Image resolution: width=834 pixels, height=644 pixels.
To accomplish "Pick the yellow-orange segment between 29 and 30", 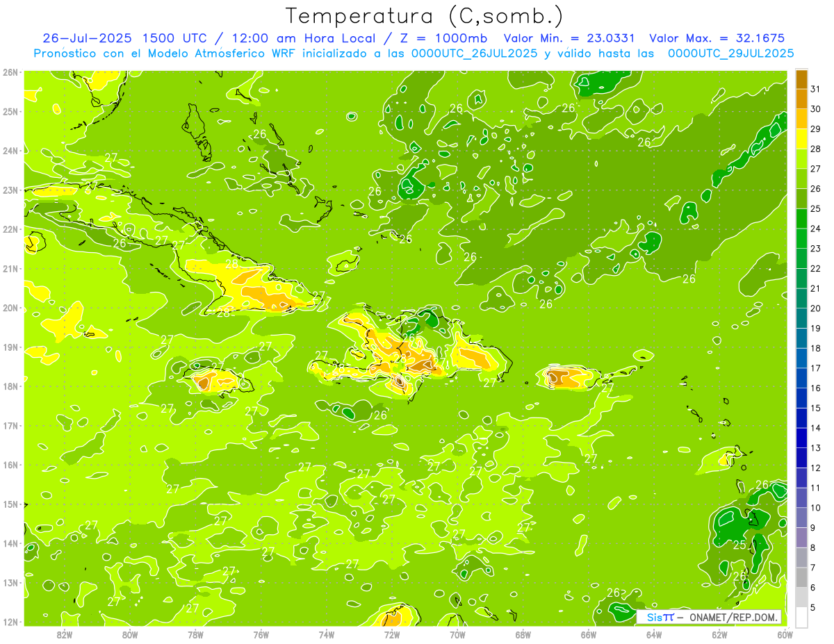I will coord(801,119).
